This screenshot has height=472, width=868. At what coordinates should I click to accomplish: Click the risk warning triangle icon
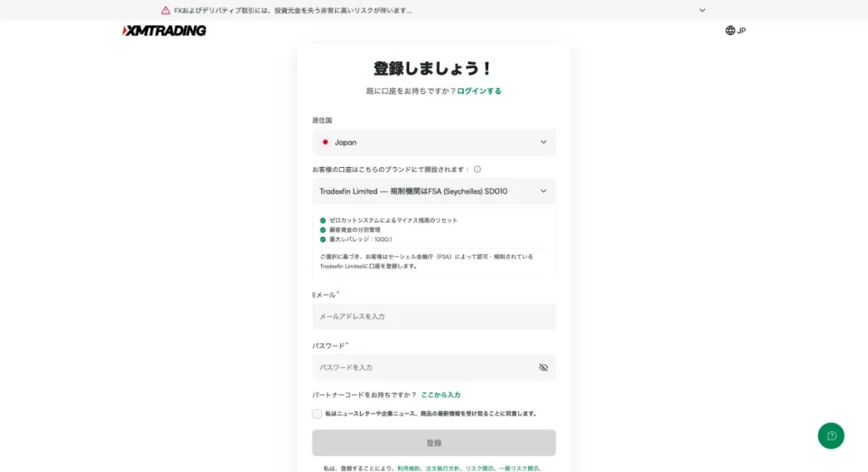point(165,10)
